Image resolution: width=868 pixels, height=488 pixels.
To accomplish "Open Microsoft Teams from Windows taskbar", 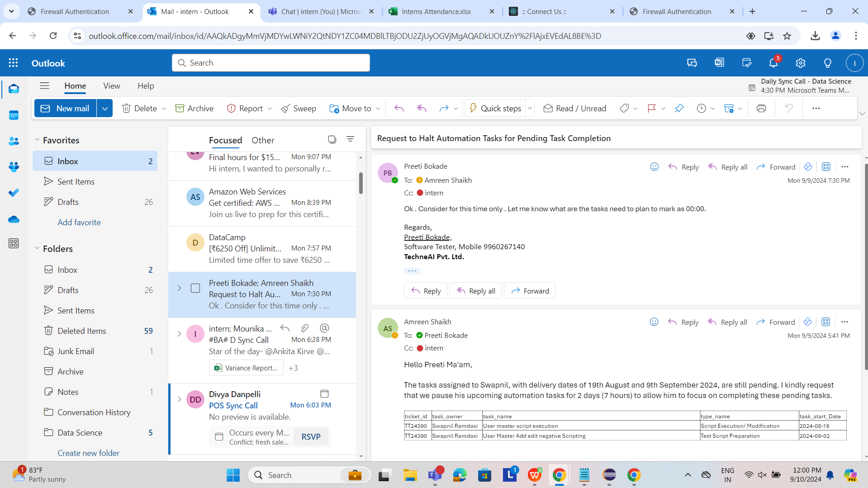I will tap(435, 475).
